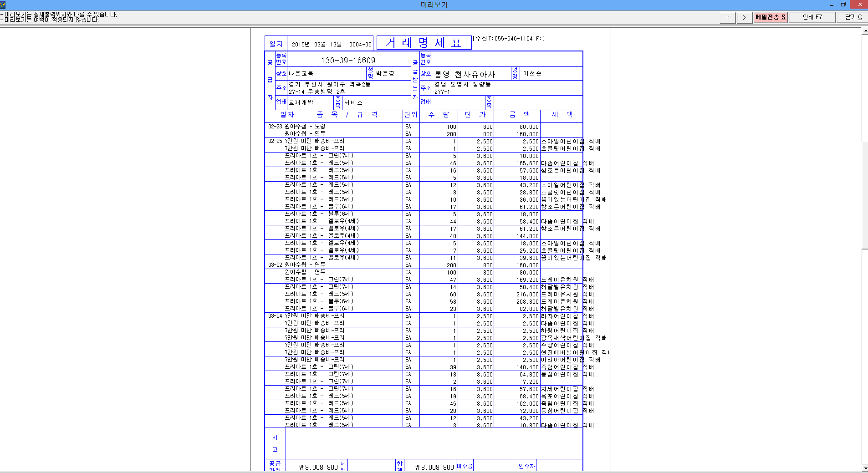Click the 품목 / 규격 column header
Screen dimensions: 868x473
tap(347, 115)
